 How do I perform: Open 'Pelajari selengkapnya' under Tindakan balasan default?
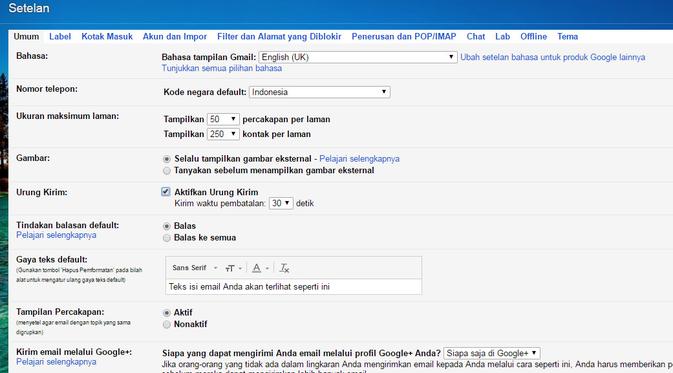tap(56, 235)
